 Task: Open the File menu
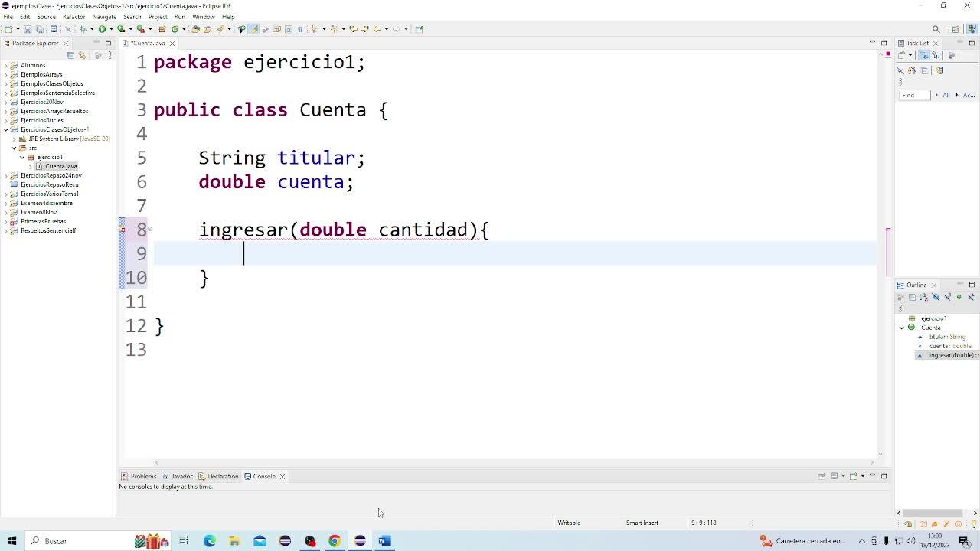tap(8, 17)
